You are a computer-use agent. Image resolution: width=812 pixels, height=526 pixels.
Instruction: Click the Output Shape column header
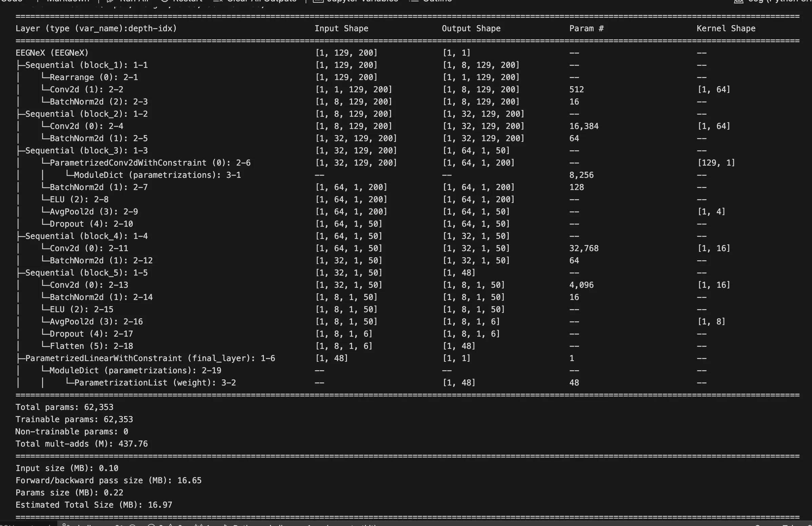(x=471, y=28)
